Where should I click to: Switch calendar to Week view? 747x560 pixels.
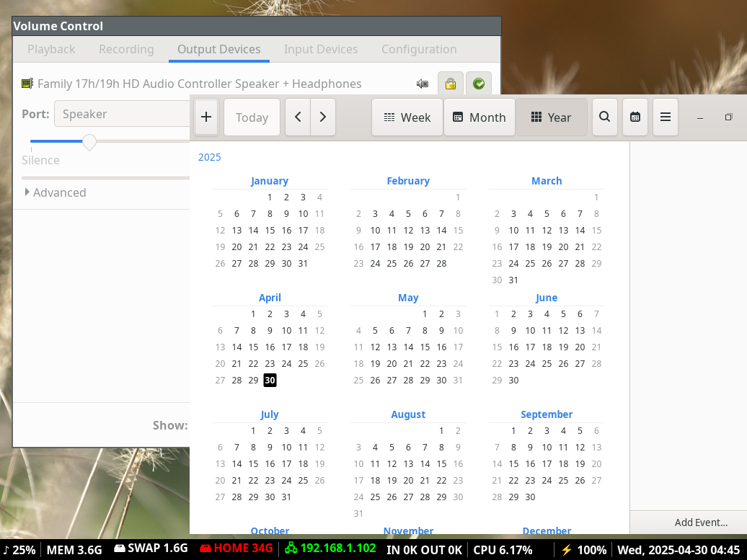pos(407,117)
